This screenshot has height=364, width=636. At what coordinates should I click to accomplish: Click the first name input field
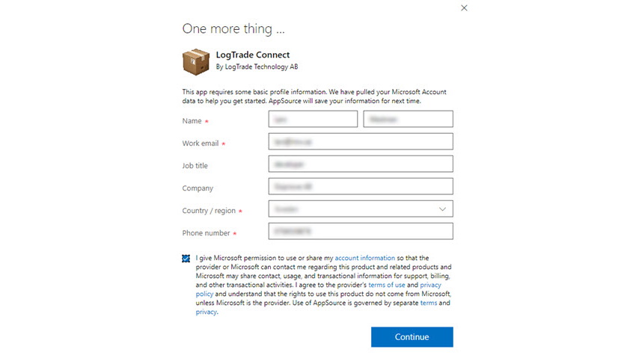point(313,119)
